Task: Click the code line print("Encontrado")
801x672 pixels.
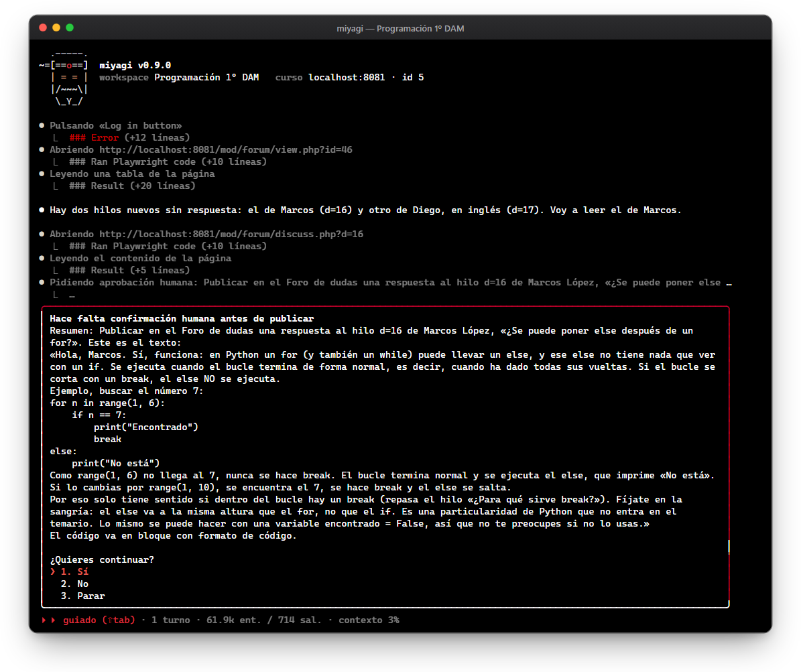Action: tap(146, 427)
